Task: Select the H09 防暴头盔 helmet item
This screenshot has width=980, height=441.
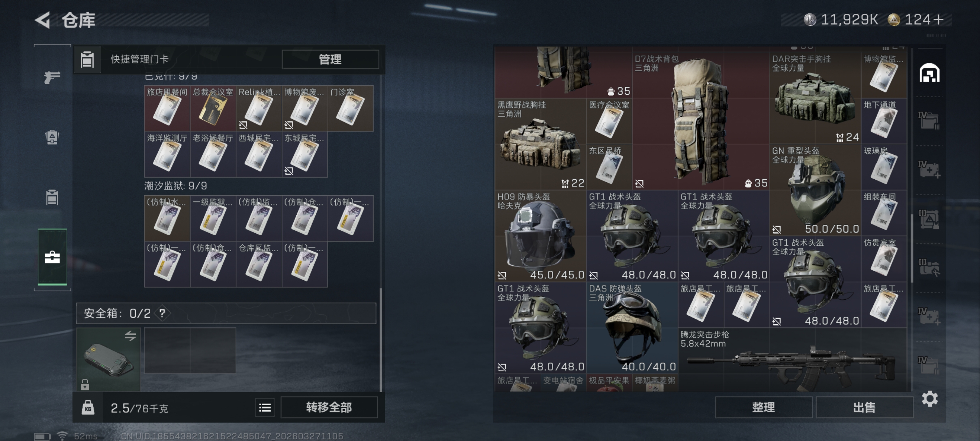Action: click(540, 236)
